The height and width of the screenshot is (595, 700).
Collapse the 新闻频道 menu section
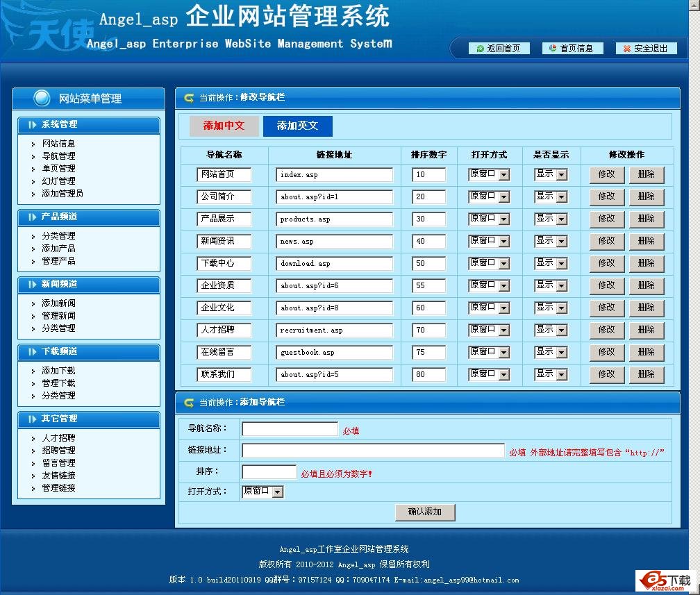[88, 285]
